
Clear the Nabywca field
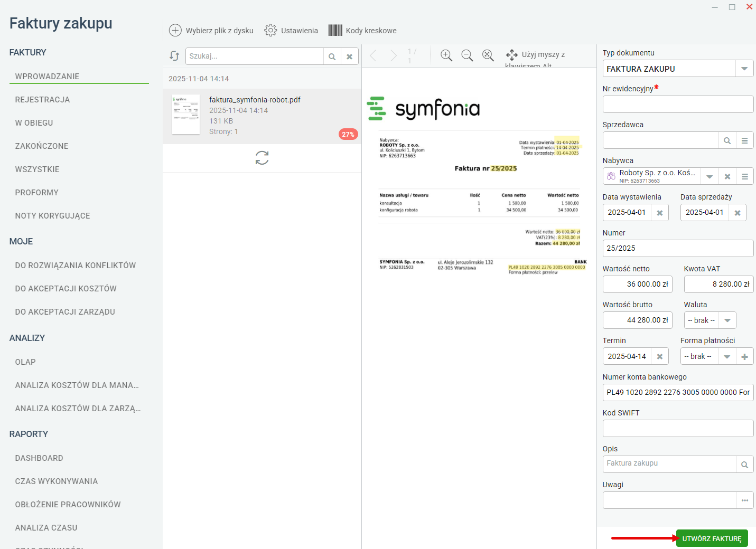(727, 176)
